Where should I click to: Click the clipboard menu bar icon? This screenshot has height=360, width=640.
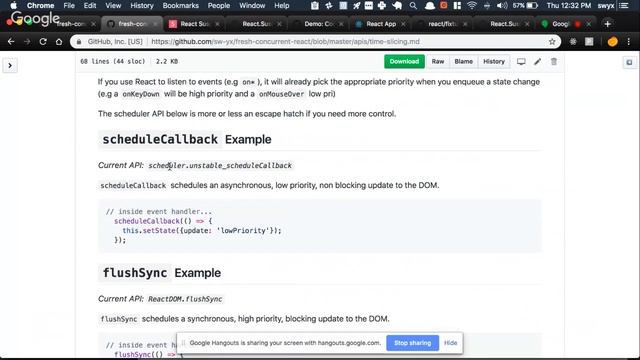(315, 6)
